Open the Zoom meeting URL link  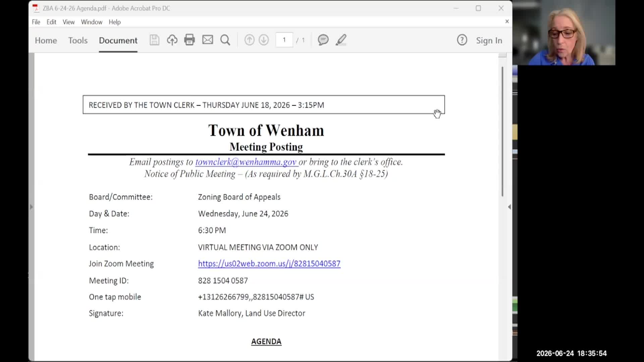pos(269,264)
